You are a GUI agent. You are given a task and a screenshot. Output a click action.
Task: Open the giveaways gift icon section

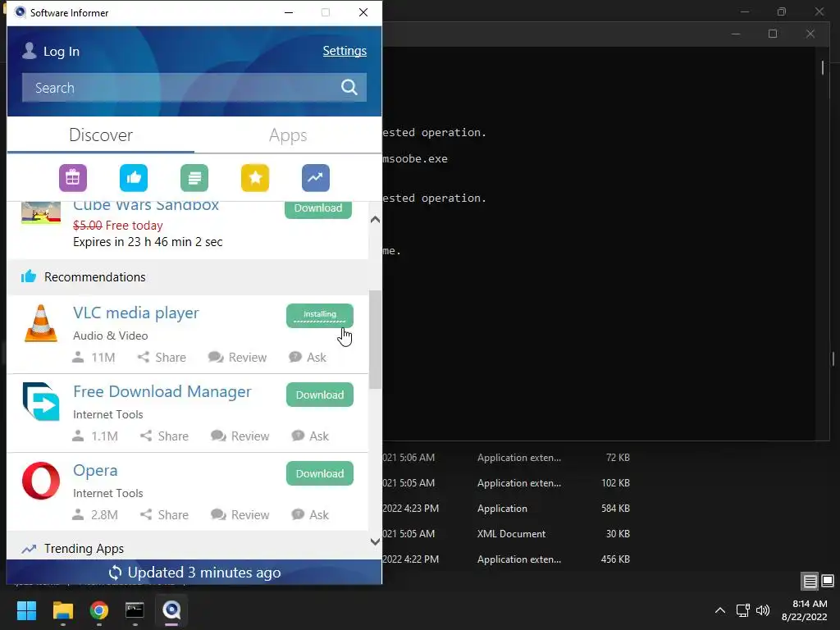click(73, 178)
